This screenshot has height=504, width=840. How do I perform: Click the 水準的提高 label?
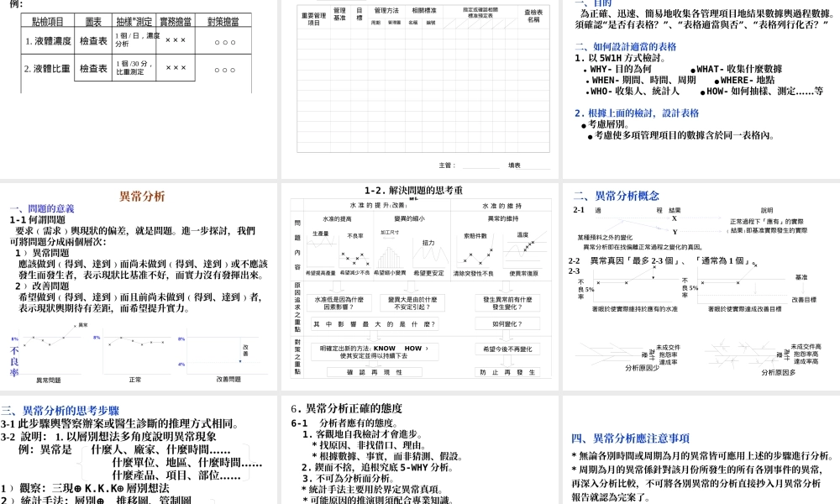337,218
